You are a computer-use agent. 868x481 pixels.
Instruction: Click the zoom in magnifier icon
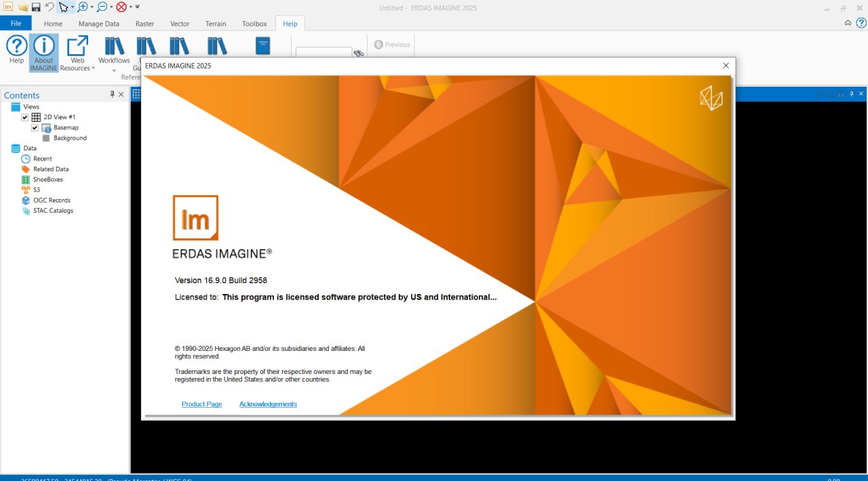point(83,7)
